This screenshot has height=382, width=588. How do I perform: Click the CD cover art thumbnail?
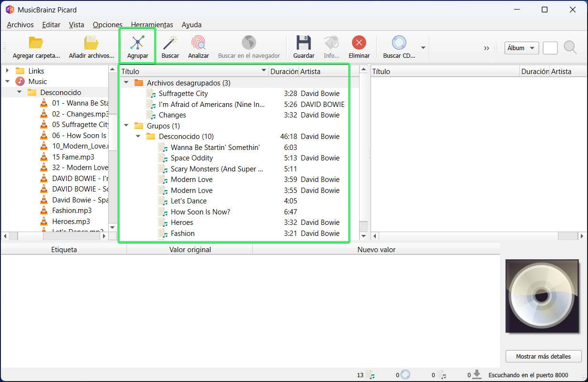542,296
